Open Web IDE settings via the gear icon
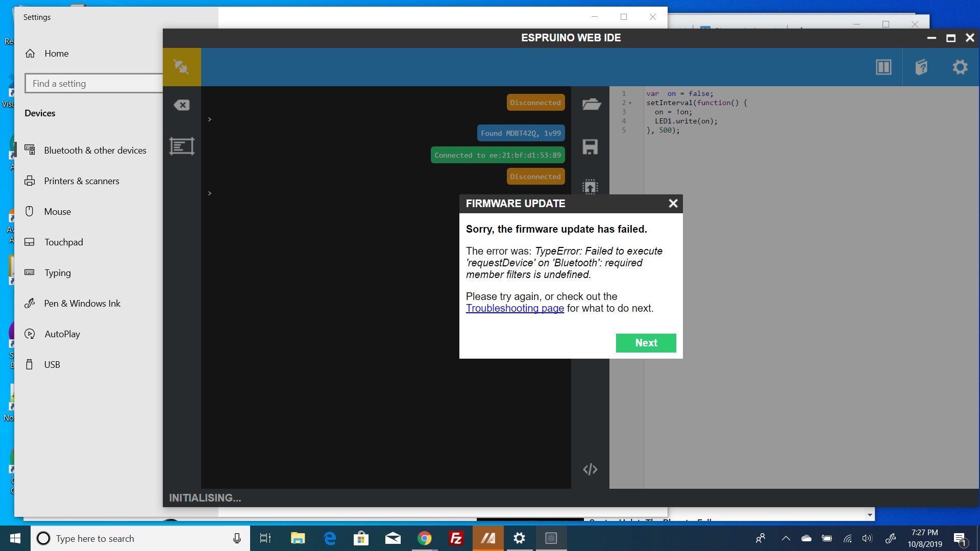The width and height of the screenshot is (980, 551). point(960,67)
